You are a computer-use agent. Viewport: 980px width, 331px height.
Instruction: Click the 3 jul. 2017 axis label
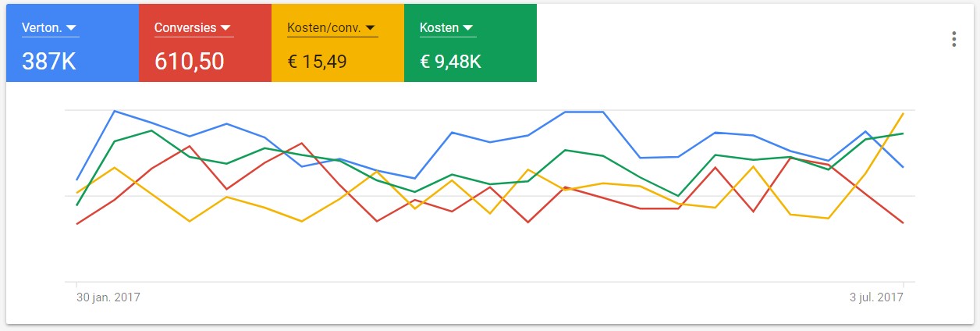coord(877,297)
